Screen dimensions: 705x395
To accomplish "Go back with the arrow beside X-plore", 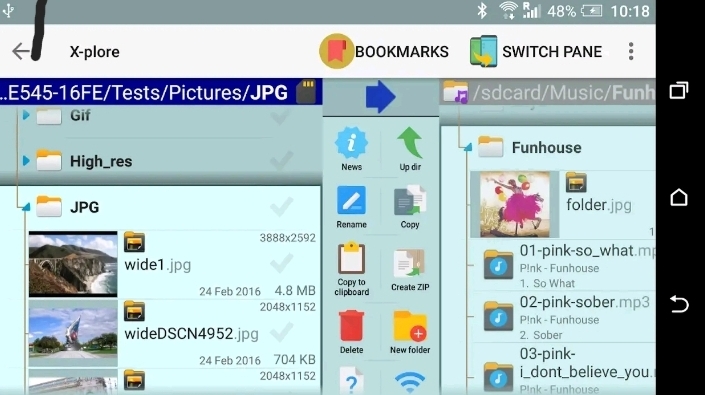I will click(x=21, y=51).
